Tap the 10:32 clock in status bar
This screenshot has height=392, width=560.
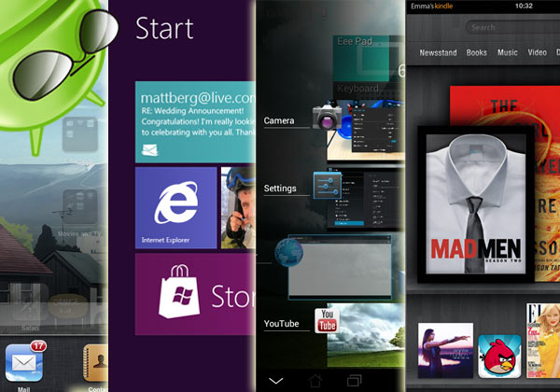tap(524, 7)
